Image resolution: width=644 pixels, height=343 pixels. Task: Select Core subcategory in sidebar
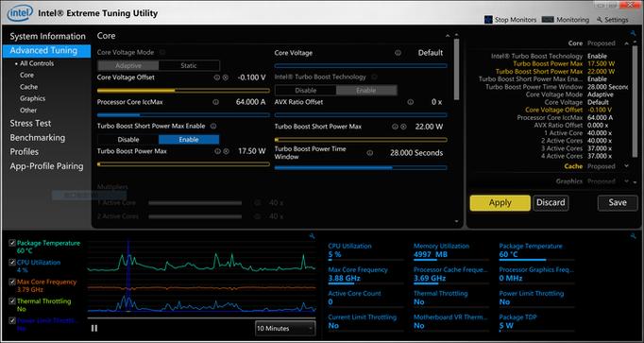(x=26, y=76)
